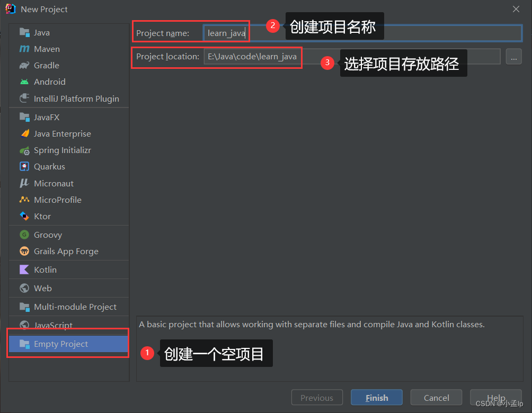The height and width of the screenshot is (413, 532).
Task: Click the green Android robot icon
Action: 24,82
